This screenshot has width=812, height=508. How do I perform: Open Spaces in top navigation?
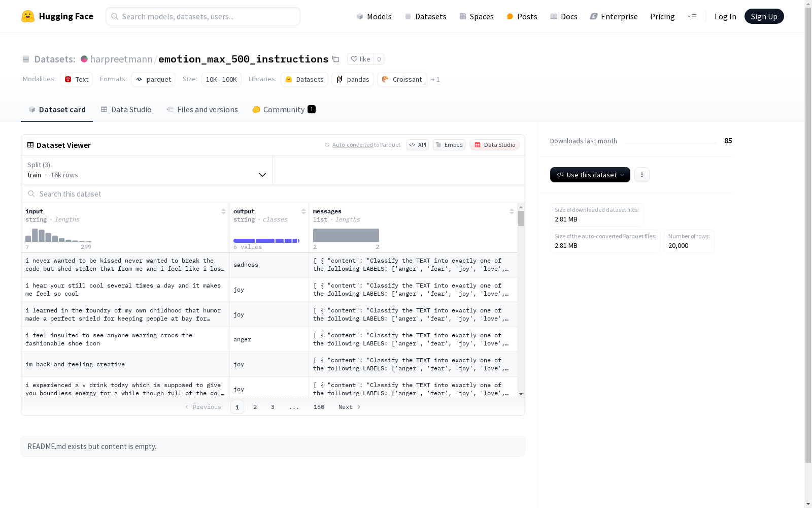477,16
